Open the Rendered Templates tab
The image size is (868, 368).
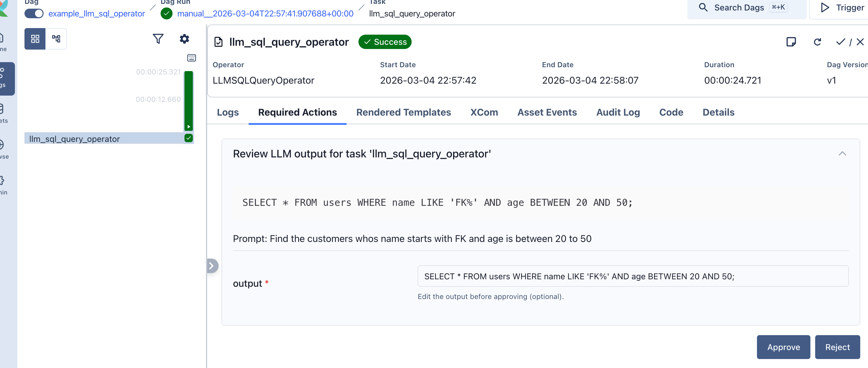click(x=404, y=112)
